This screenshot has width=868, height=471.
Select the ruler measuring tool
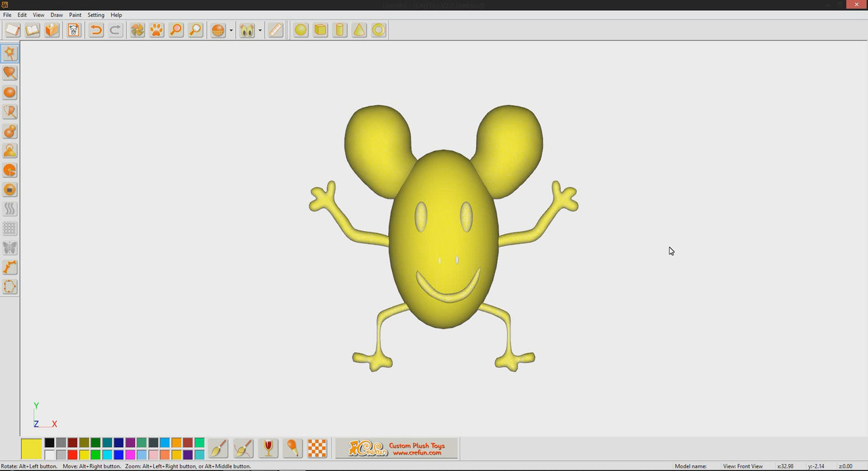pyautogui.click(x=275, y=30)
